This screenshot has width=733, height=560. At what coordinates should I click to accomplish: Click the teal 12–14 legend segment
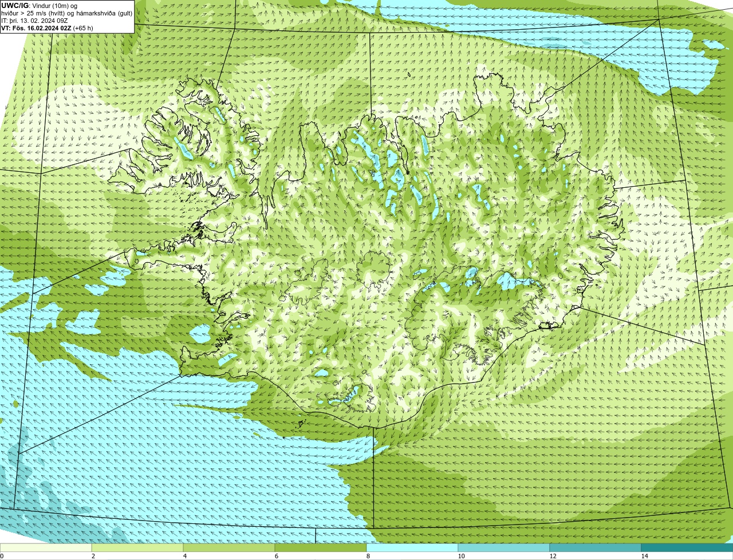click(x=596, y=547)
